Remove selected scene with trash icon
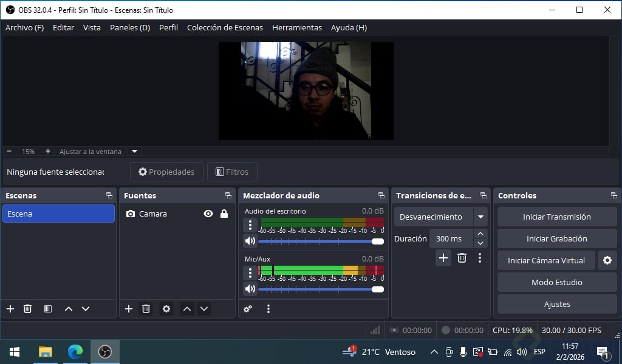 (27, 309)
